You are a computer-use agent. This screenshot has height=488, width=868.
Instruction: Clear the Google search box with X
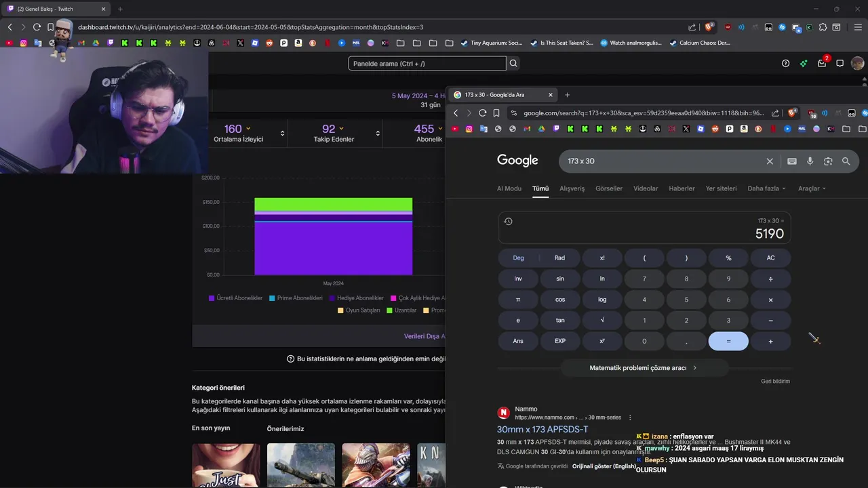point(770,161)
